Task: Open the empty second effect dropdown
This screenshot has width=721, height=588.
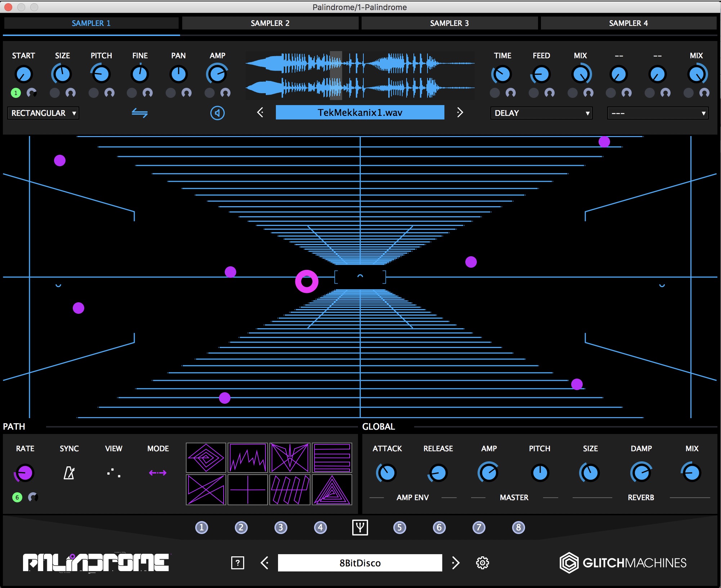Action: 658,113
